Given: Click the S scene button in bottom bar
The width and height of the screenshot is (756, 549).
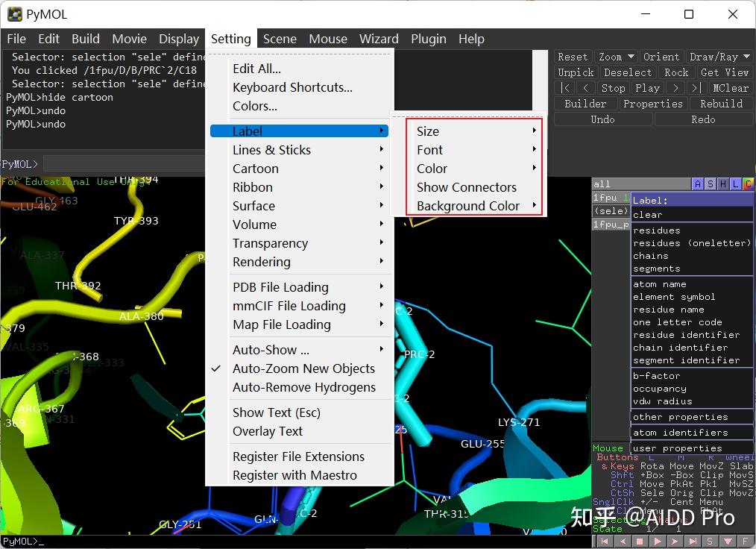Looking at the screenshot, I should click(x=711, y=541).
